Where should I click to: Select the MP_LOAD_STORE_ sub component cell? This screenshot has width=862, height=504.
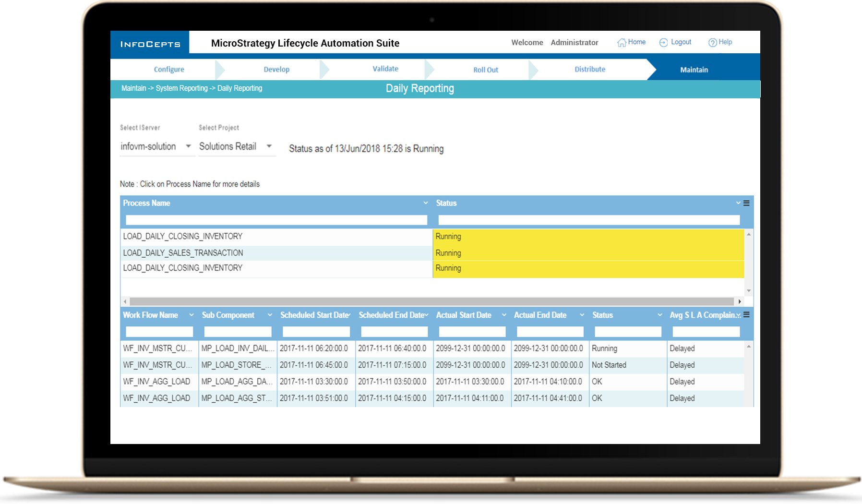pos(238,365)
